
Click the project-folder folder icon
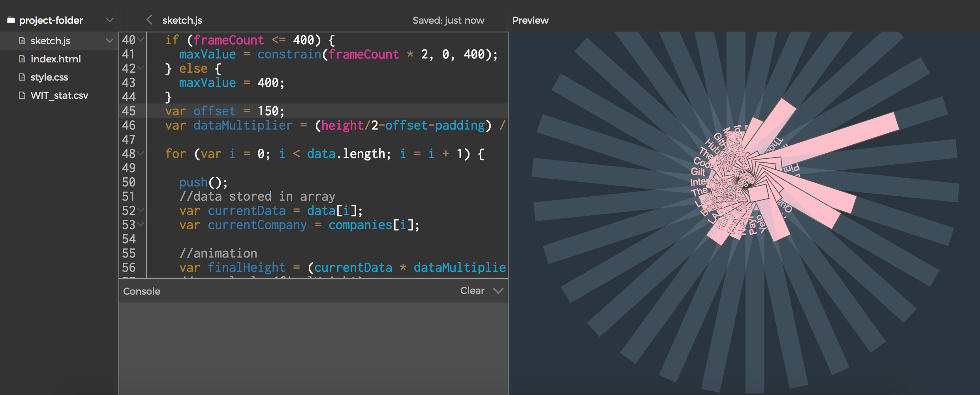pos(11,20)
